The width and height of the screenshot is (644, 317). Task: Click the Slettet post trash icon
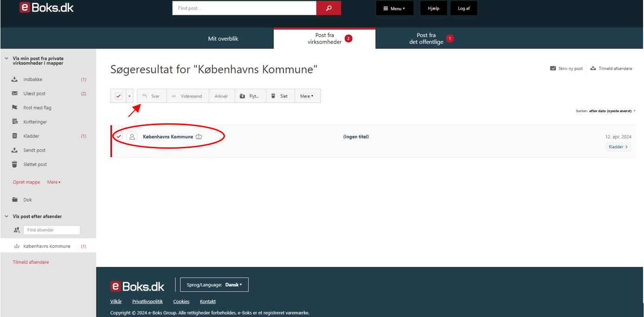(x=14, y=165)
